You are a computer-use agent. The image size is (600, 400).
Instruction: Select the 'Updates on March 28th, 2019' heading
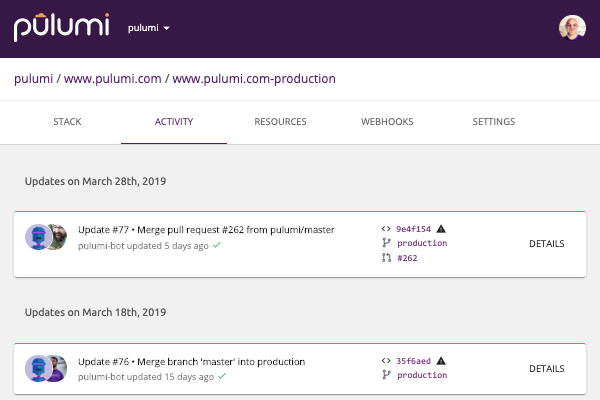[x=95, y=181]
